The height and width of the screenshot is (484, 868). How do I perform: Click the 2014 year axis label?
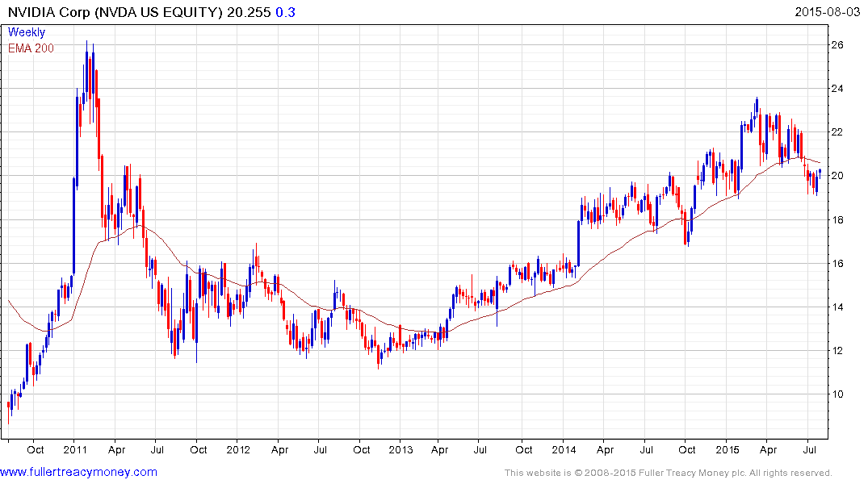[564, 449]
